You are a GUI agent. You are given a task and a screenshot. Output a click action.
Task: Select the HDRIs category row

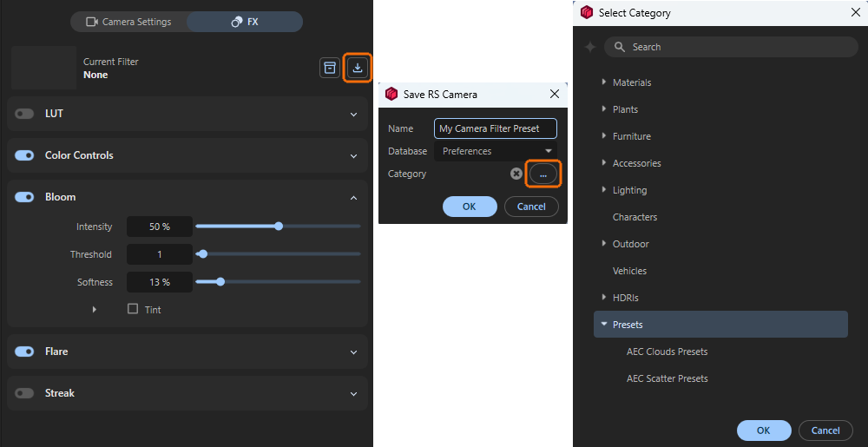[720, 298]
